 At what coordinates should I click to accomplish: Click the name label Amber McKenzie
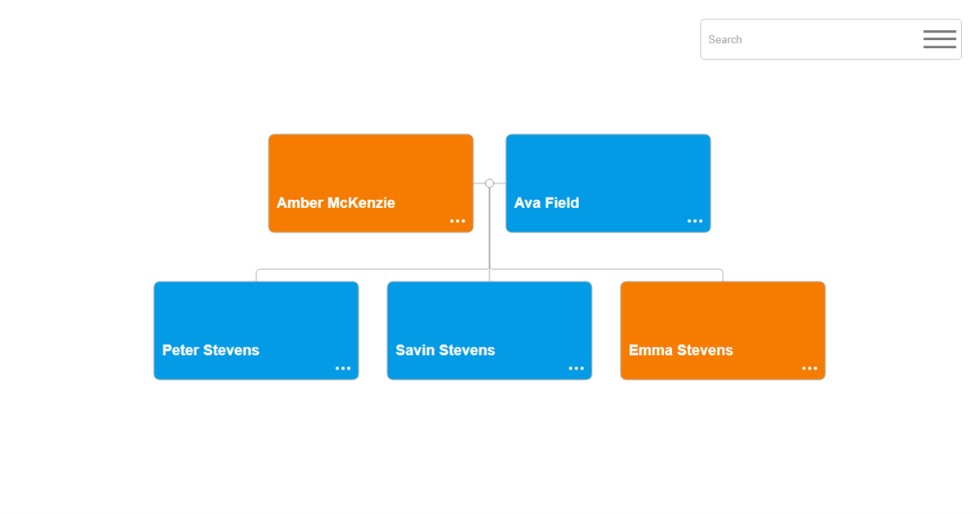pos(336,202)
